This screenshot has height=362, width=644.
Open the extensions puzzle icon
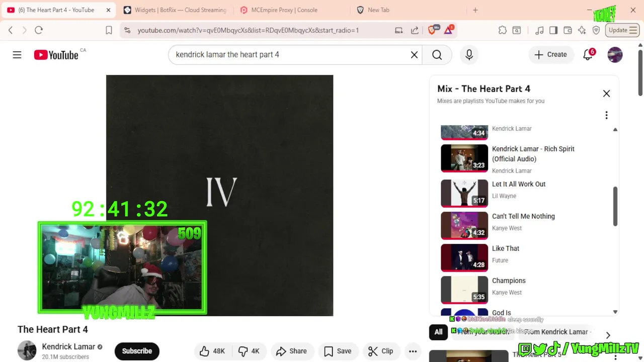tap(502, 30)
